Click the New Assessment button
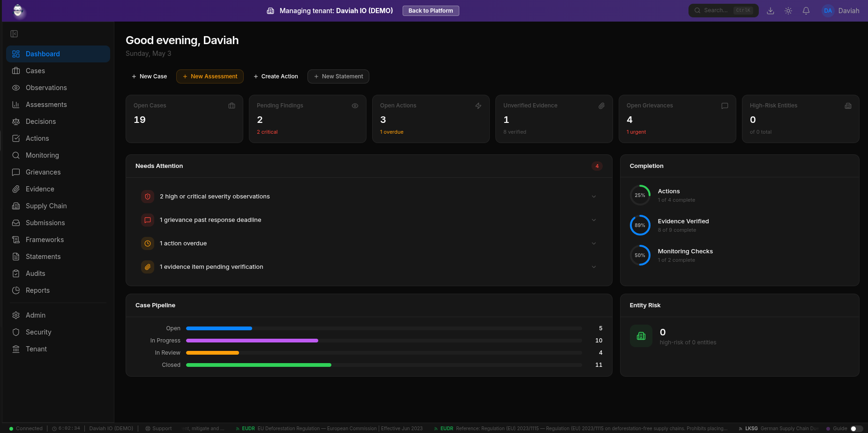This screenshot has width=868, height=433. click(210, 76)
